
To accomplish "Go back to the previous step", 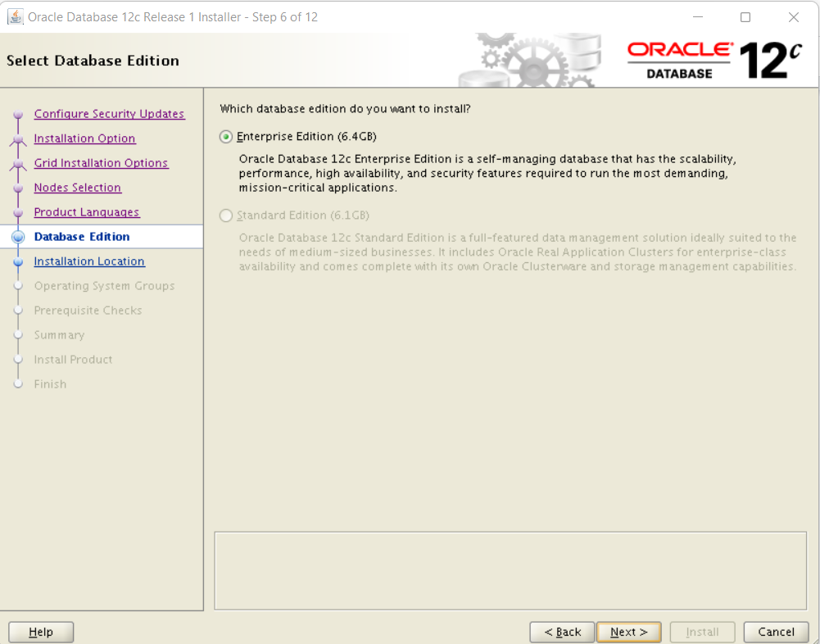I will tap(562, 632).
